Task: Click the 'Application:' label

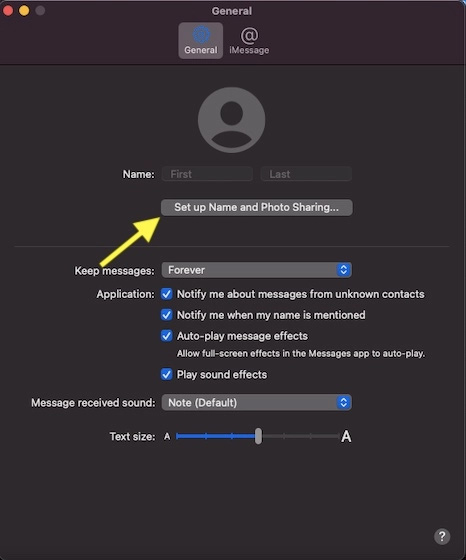Action: 125,294
